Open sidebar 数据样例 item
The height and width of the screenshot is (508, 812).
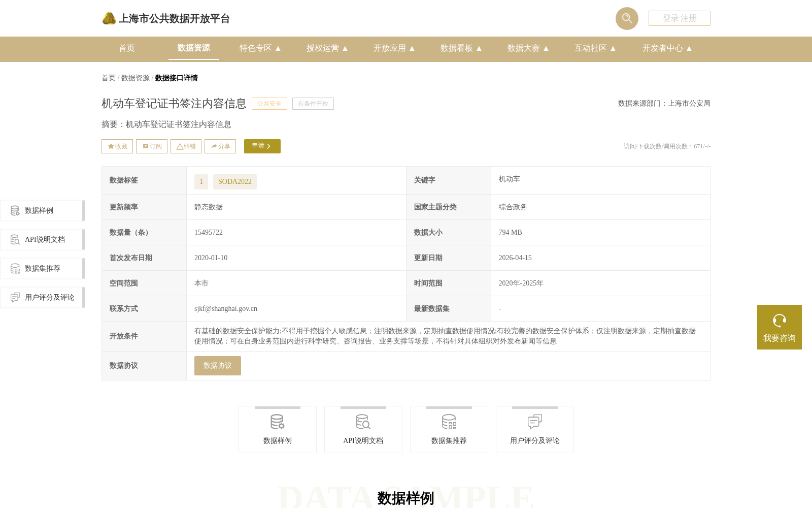point(42,211)
